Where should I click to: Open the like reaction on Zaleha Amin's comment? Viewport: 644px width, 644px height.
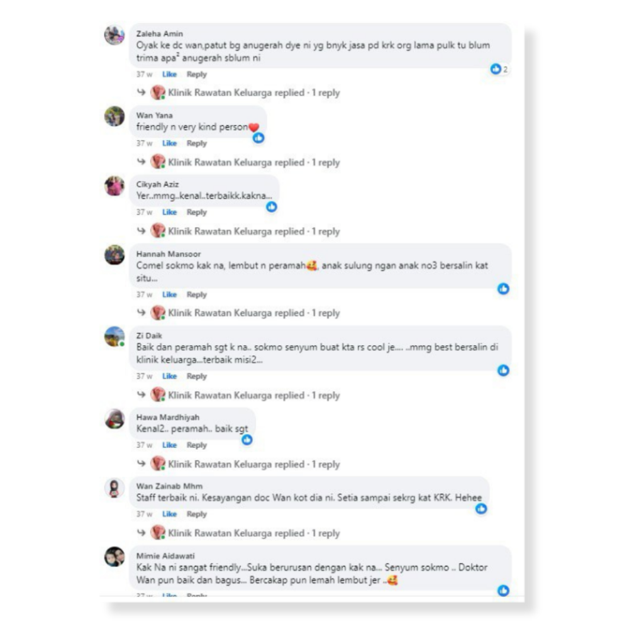(x=499, y=69)
